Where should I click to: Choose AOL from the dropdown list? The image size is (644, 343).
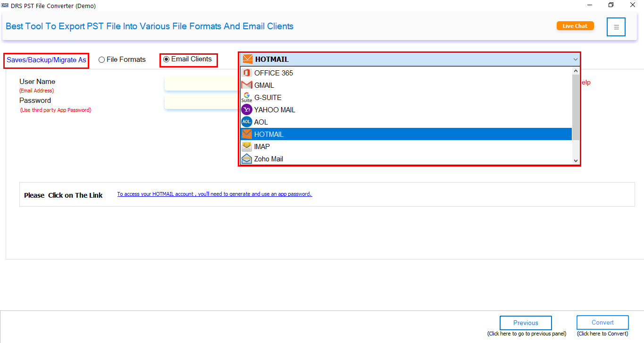click(x=406, y=122)
